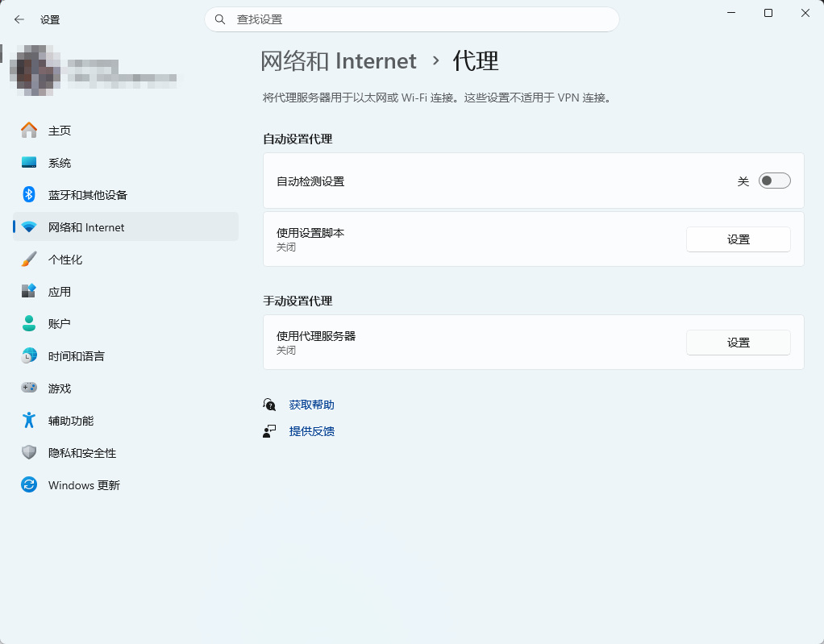This screenshot has height=644, width=824.
Task: Click the Accessibility (辅助功能) icon
Action: [x=29, y=421]
